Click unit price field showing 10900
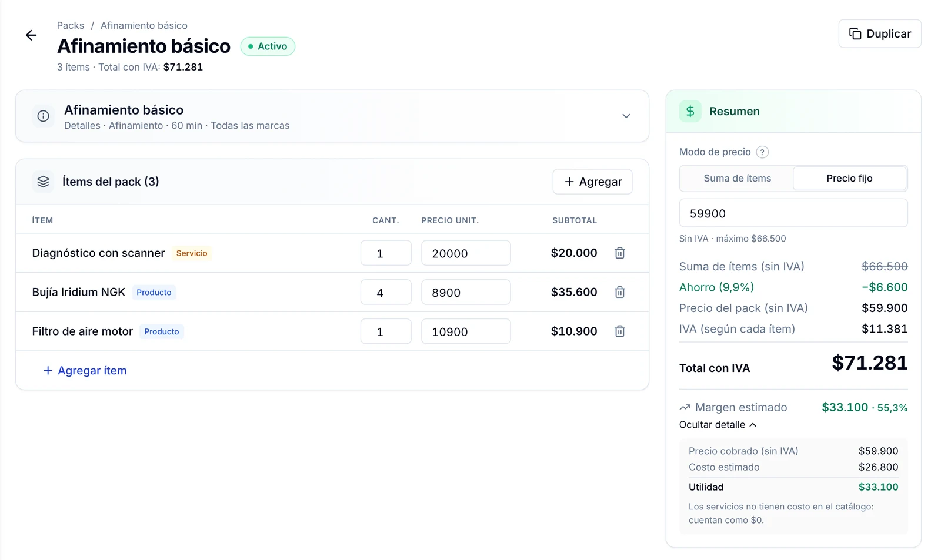Image resolution: width=941 pixels, height=560 pixels. (466, 331)
